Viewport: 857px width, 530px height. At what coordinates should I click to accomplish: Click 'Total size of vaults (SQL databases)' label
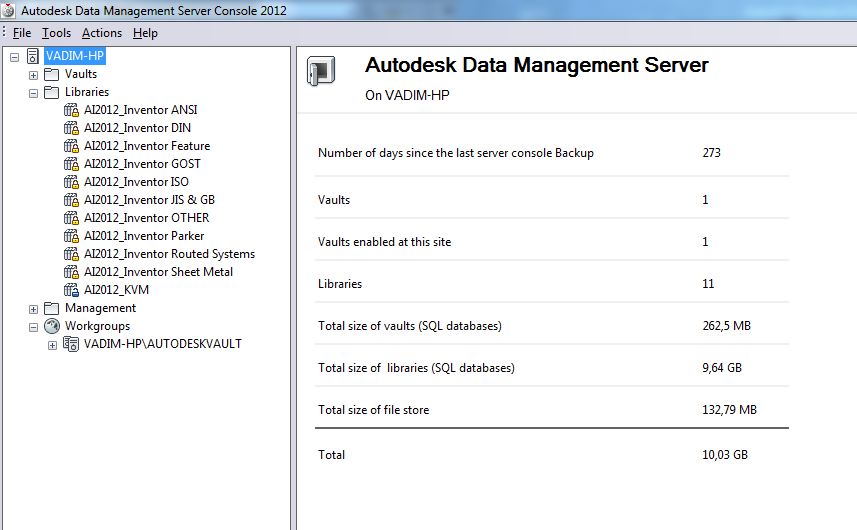pyautogui.click(x=410, y=326)
